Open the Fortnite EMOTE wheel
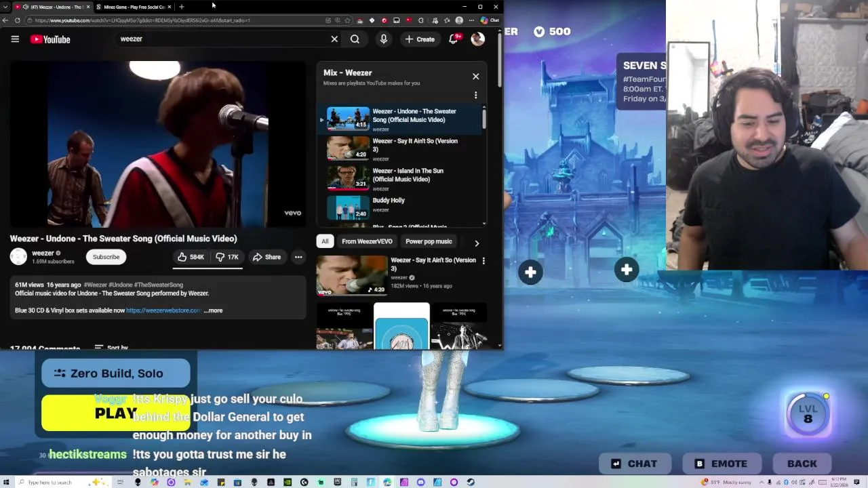 721,464
